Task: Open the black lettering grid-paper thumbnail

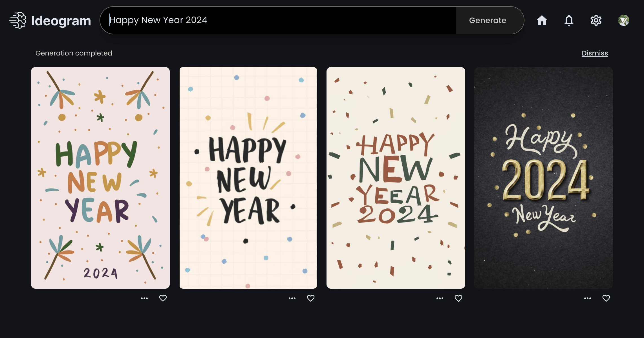Action: point(248,178)
